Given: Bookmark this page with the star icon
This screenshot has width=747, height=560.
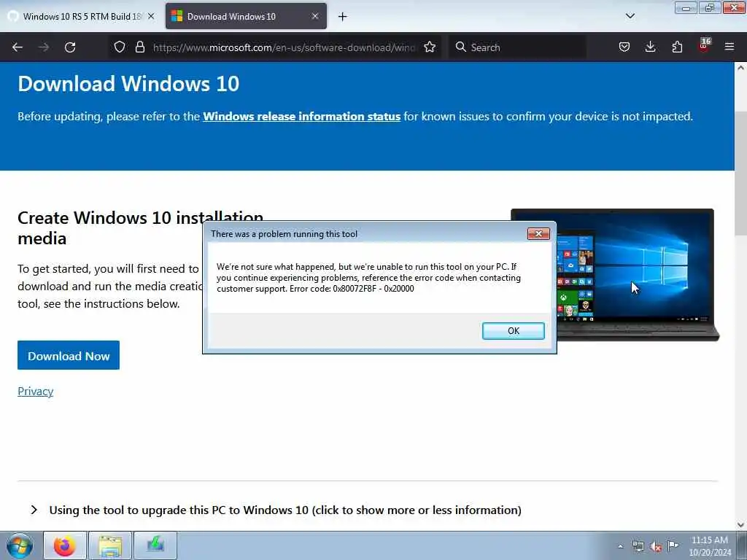Looking at the screenshot, I should pos(430,47).
